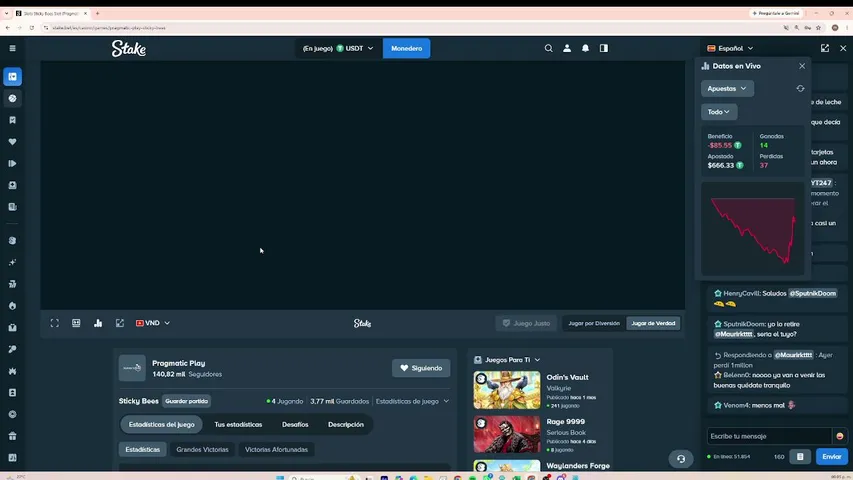
Task: Open the live support headset button
Action: [x=681, y=459]
